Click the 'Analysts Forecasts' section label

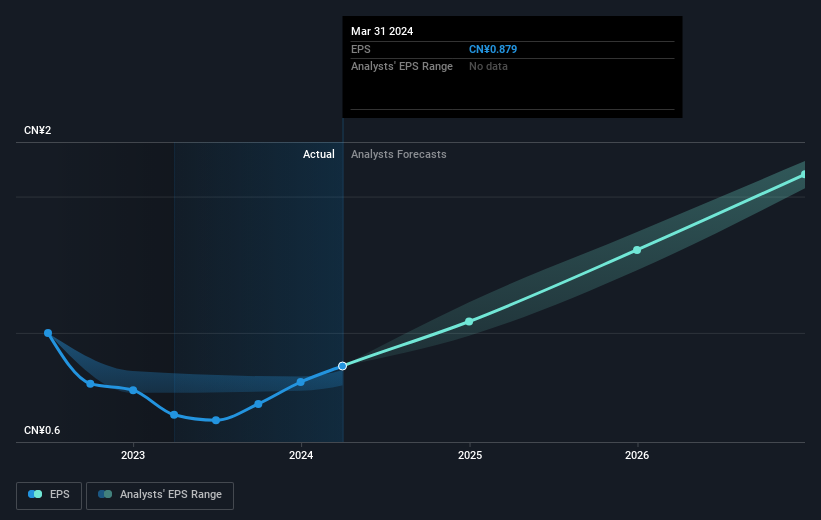click(398, 154)
